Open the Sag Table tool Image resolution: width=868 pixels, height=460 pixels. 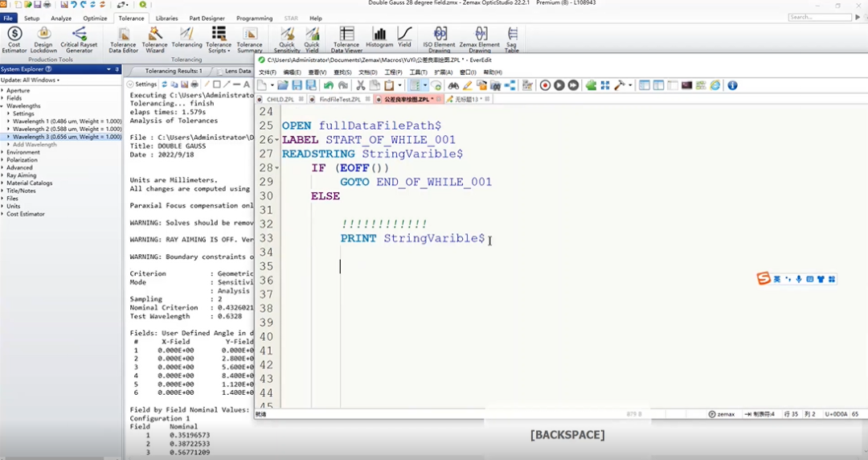pyautogui.click(x=512, y=40)
